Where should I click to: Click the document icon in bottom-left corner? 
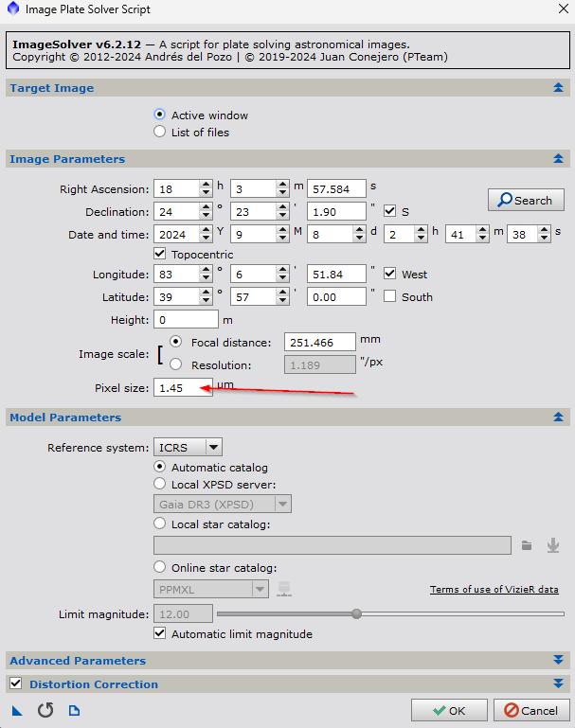point(74,711)
